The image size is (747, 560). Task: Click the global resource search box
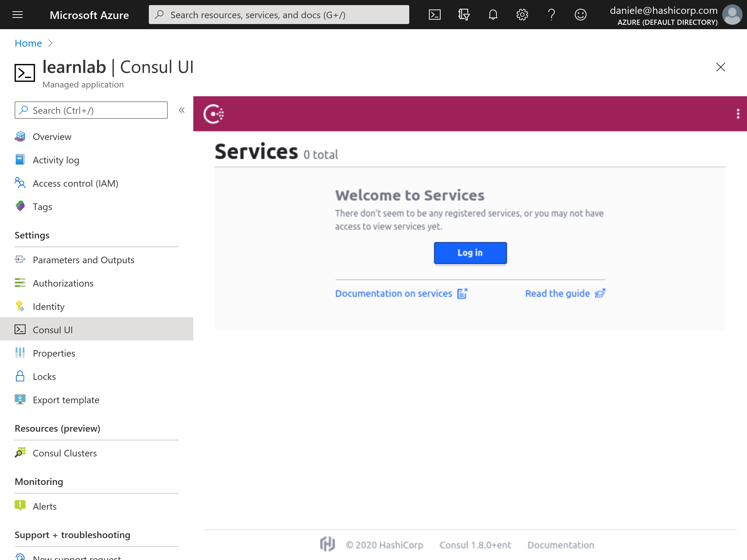coord(279,15)
